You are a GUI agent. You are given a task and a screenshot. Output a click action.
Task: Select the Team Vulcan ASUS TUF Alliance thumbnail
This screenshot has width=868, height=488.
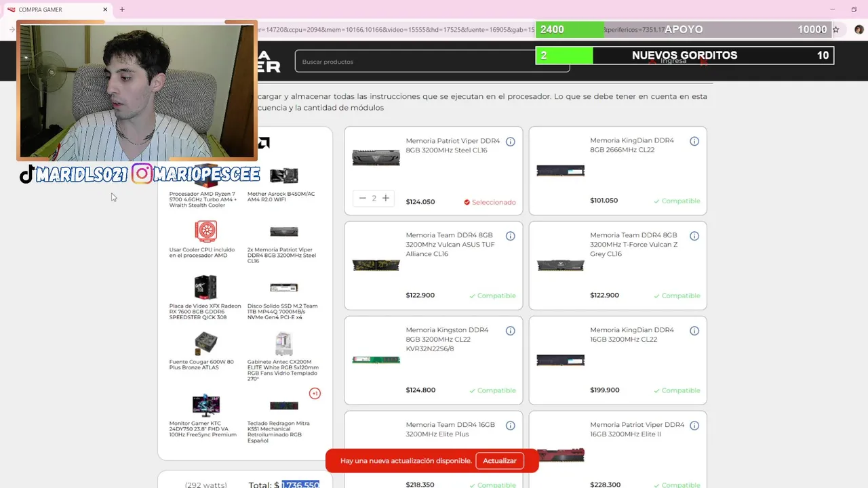(376, 266)
